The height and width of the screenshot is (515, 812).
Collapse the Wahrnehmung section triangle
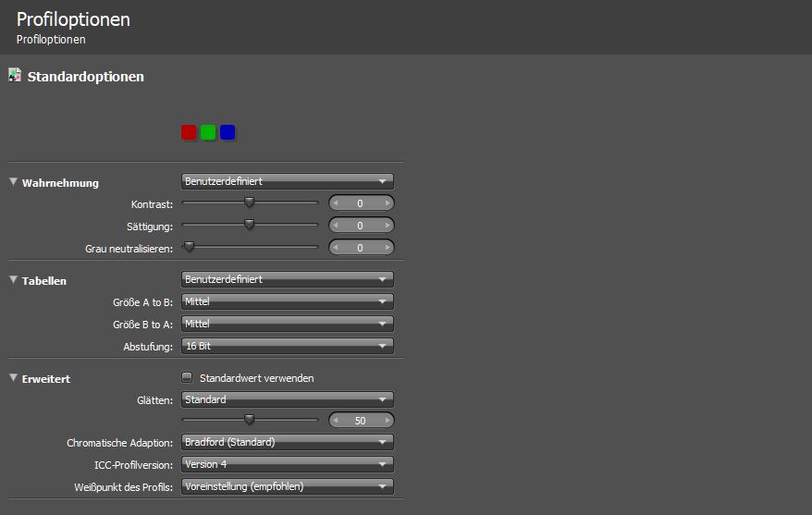pyautogui.click(x=14, y=181)
